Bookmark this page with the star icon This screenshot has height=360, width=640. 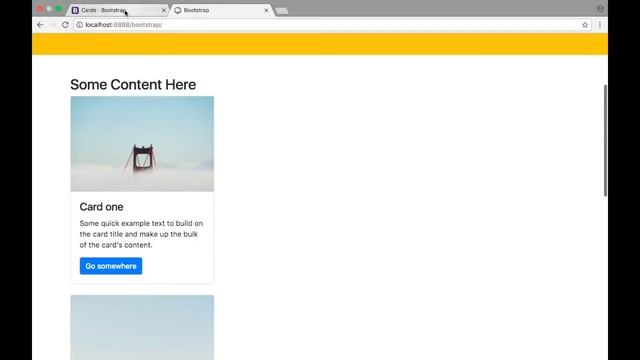585,25
